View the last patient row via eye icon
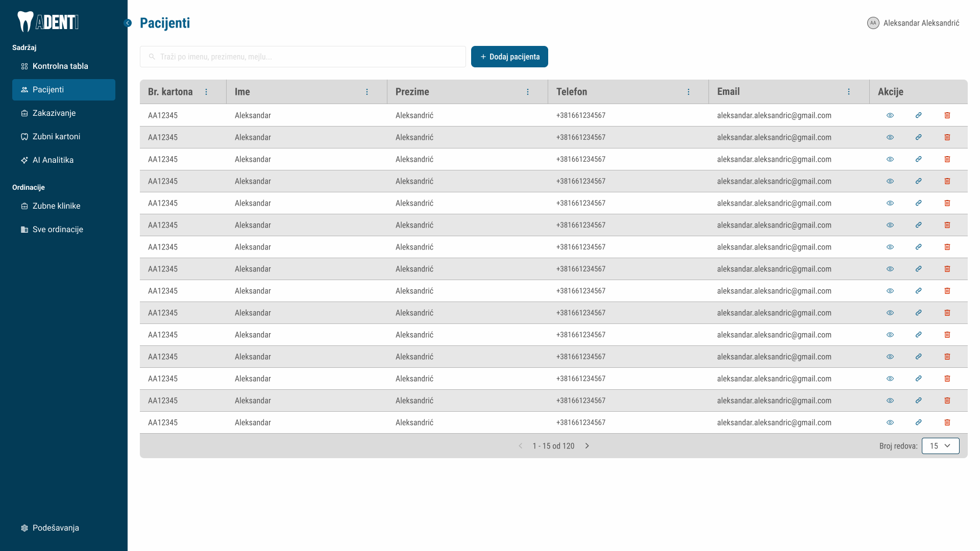 [x=890, y=422]
